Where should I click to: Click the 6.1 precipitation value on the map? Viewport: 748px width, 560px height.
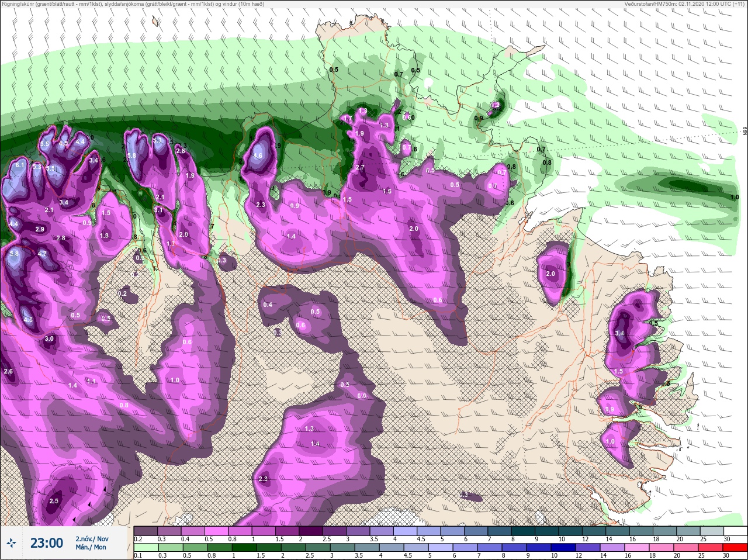[20, 165]
